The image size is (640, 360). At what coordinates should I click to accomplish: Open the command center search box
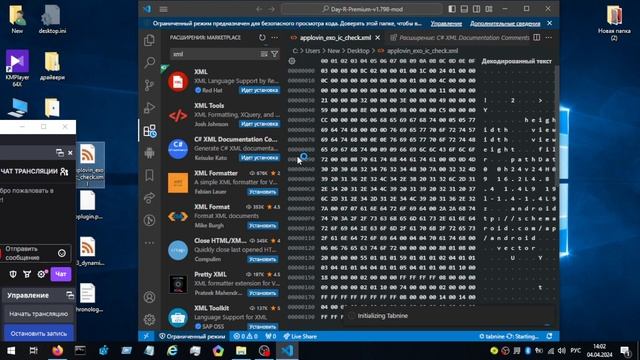coord(362,9)
